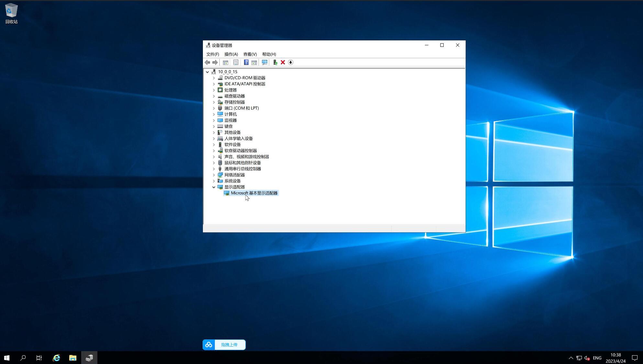Open the 回收站 desktop icon
The height and width of the screenshot is (364, 643).
pyautogui.click(x=11, y=14)
